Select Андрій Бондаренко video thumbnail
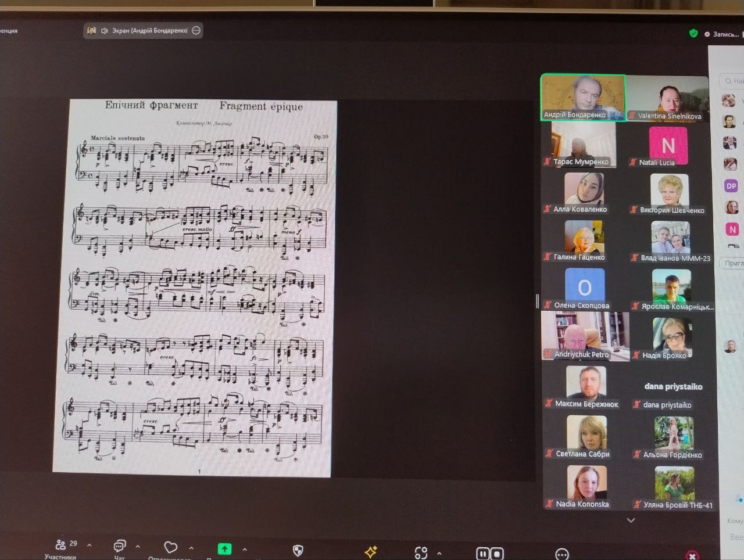Screen dimensions: 744x560 click(583, 97)
